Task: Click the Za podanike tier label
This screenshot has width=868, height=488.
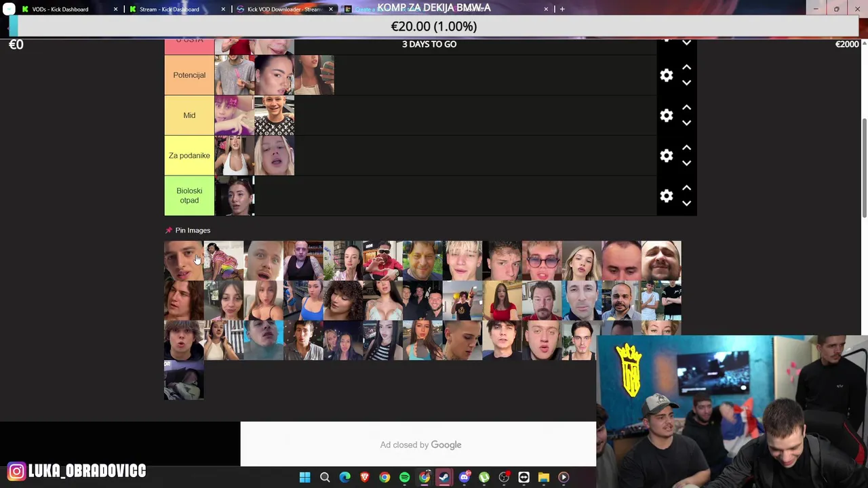Action: click(189, 156)
